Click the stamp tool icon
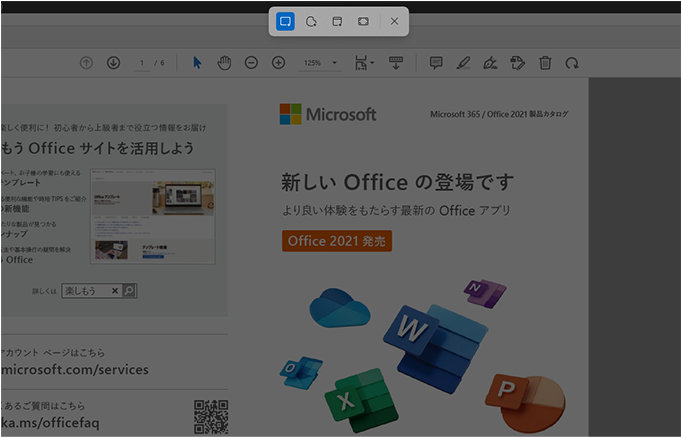The height and width of the screenshot is (437, 681). click(x=517, y=63)
